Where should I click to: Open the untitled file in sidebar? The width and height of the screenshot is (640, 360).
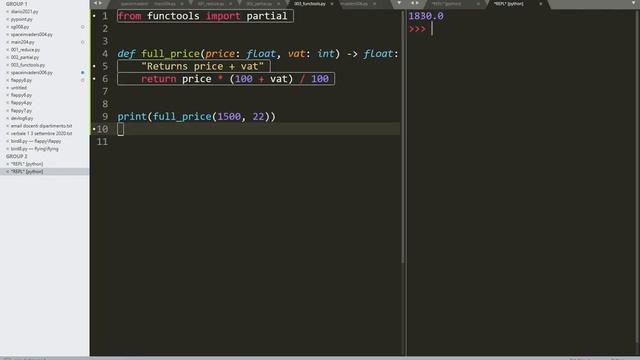click(x=19, y=88)
